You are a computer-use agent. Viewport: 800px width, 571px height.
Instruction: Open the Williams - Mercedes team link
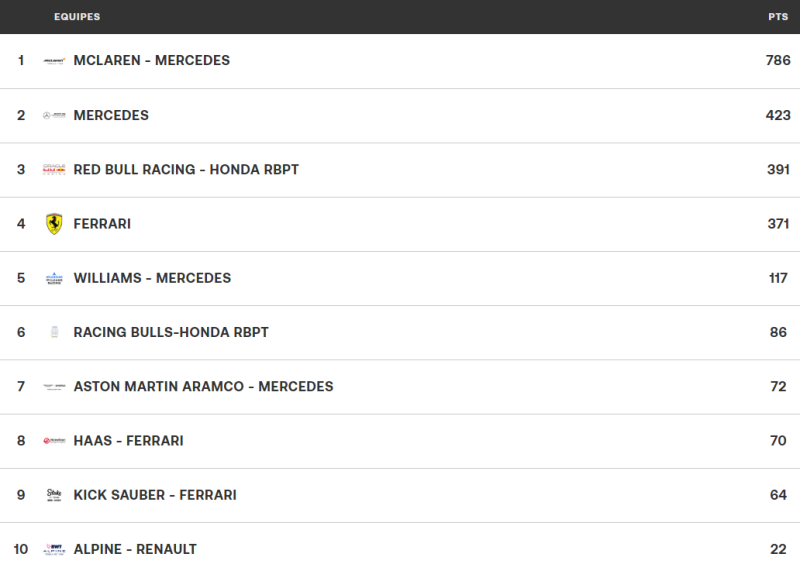coord(153,278)
